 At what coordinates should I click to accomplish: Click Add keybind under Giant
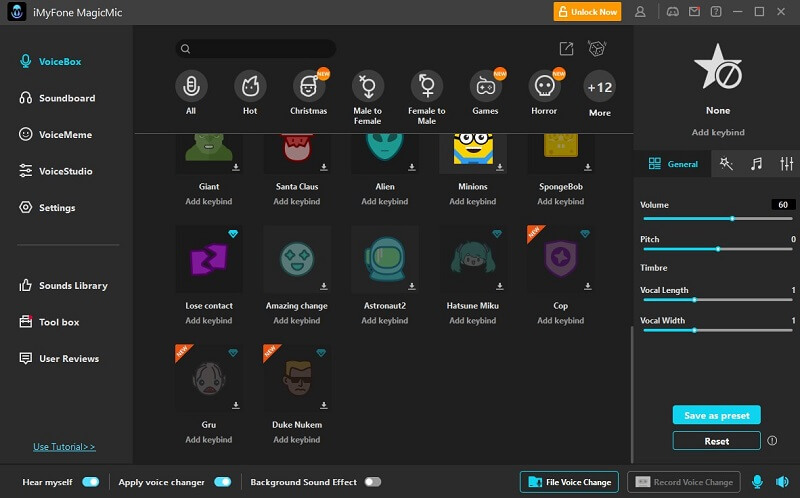tap(209, 202)
